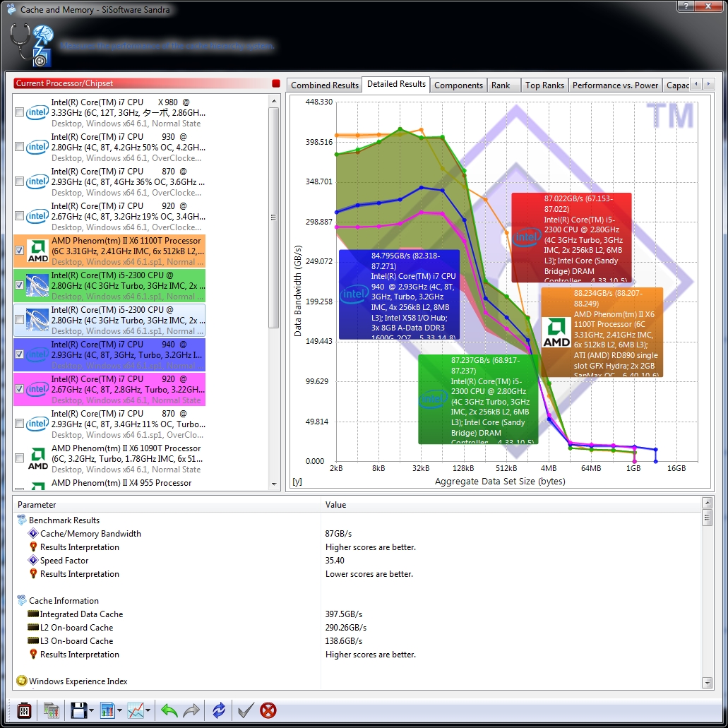
Task: Click the bar chart view icon
Action: (x=107, y=710)
